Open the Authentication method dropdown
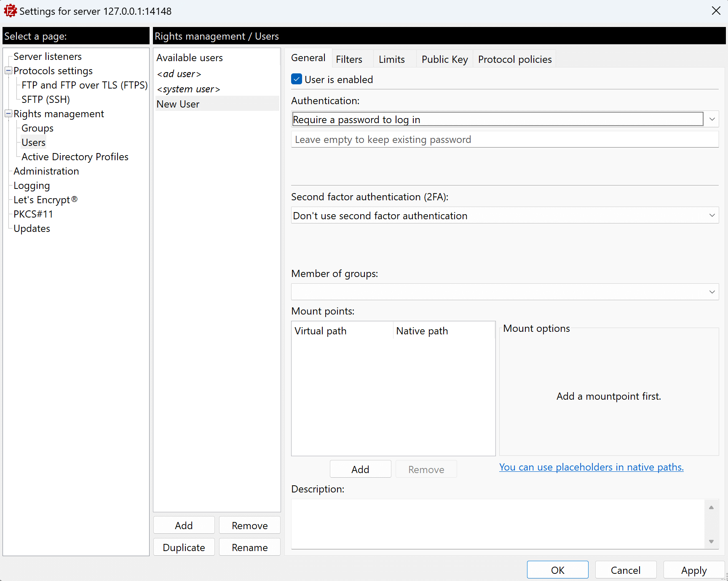Viewport: 728px width, 581px height. (x=712, y=119)
